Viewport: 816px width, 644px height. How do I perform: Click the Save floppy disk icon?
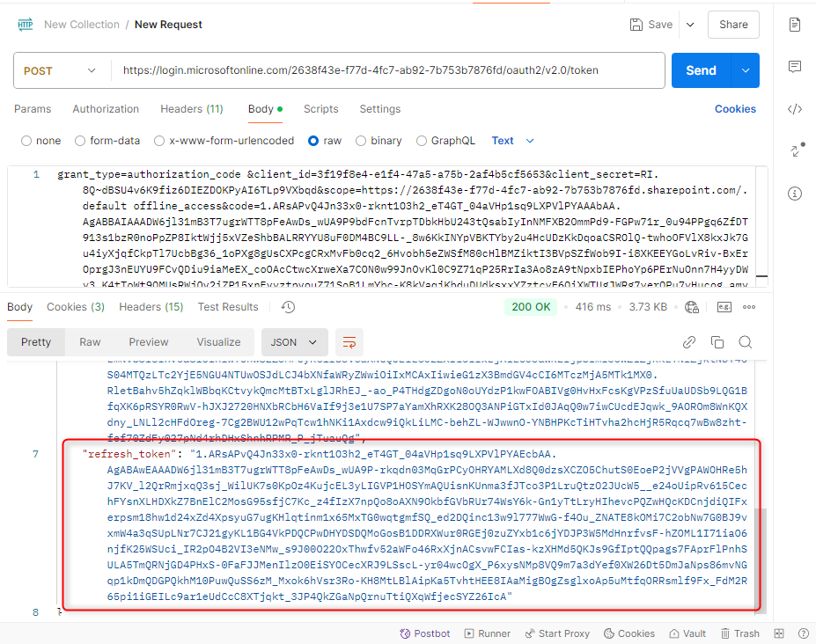636,25
